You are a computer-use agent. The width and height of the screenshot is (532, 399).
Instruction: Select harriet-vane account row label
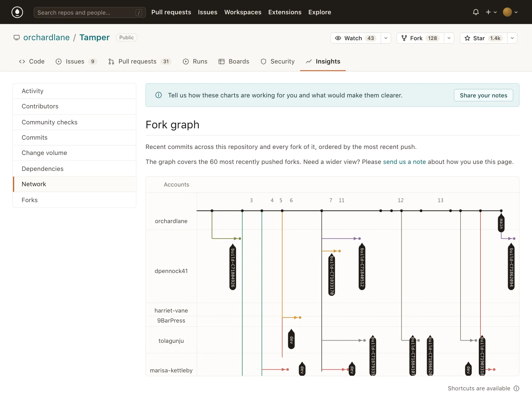[171, 311]
